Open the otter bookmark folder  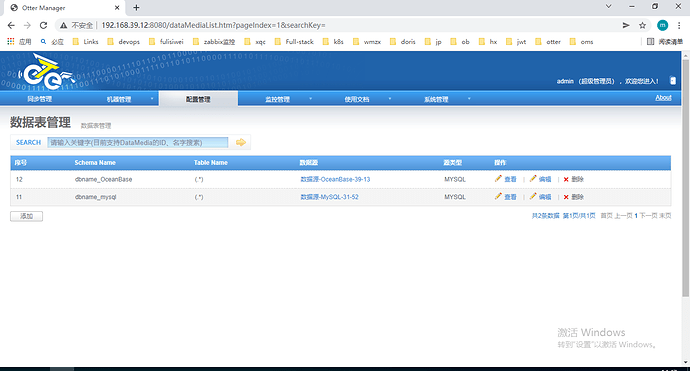pyautogui.click(x=548, y=42)
